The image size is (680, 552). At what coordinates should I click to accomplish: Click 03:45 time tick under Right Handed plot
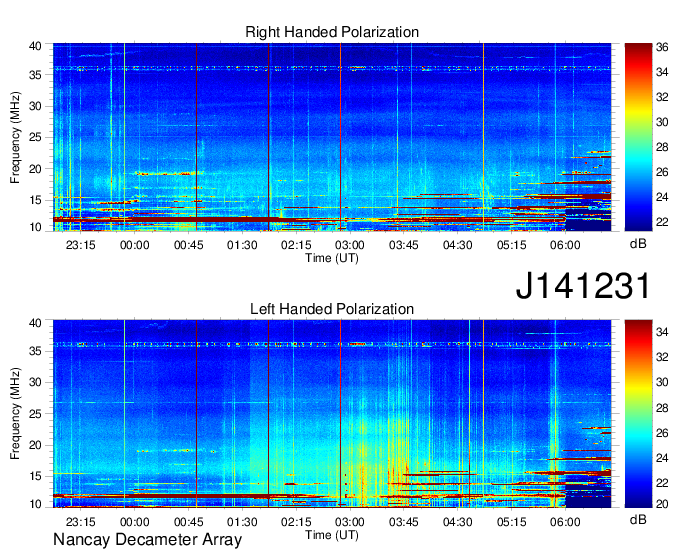click(x=403, y=245)
